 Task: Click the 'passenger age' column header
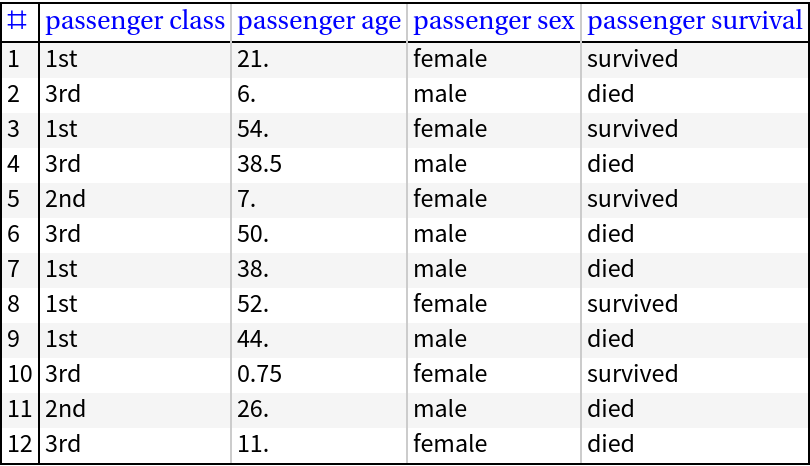319,21
